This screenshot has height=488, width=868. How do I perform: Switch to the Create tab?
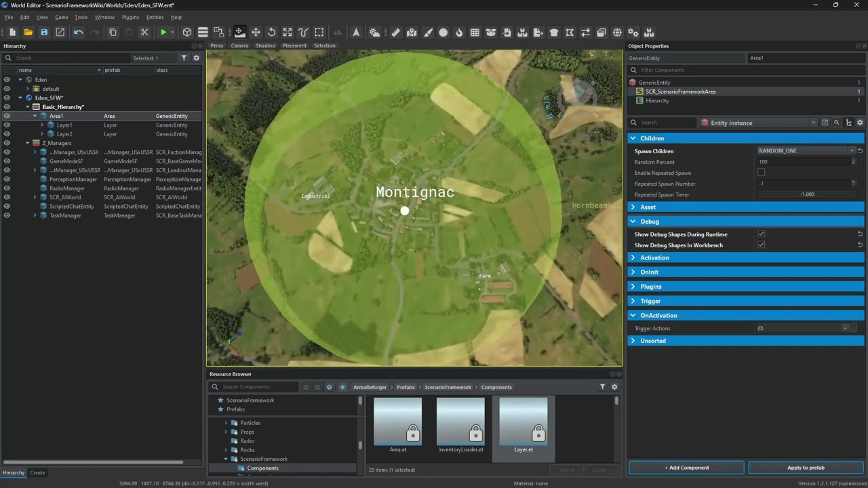pyautogui.click(x=37, y=472)
